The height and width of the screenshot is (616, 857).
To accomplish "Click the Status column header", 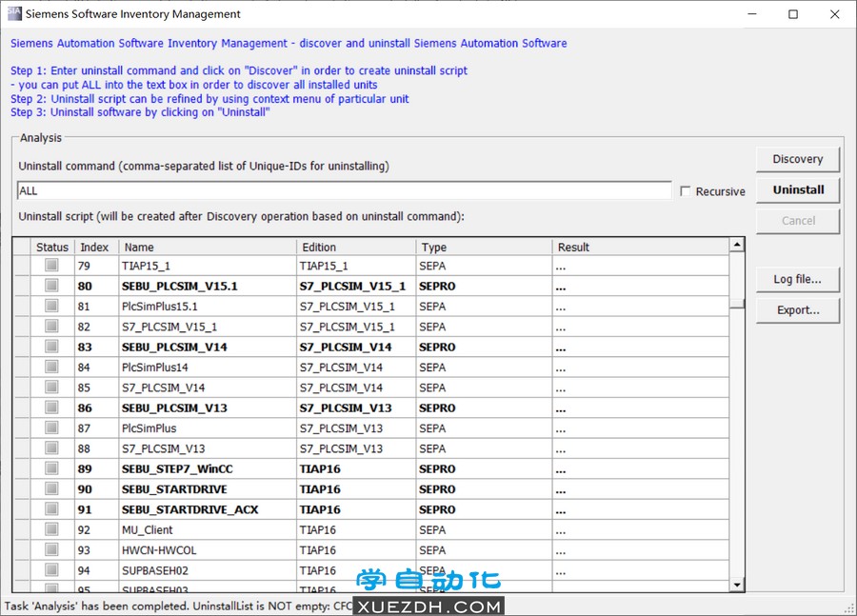I will (x=52, y=247).
